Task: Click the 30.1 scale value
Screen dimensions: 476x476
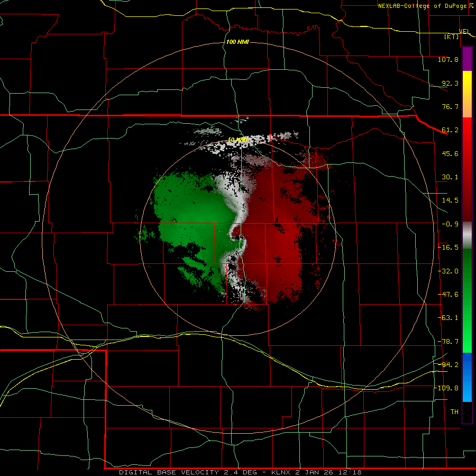Action: coord(450,177)
